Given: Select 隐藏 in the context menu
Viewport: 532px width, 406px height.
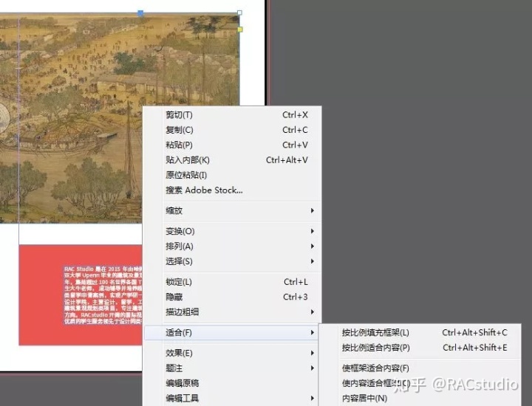Looking at the screenshot, I should point(233,297).
